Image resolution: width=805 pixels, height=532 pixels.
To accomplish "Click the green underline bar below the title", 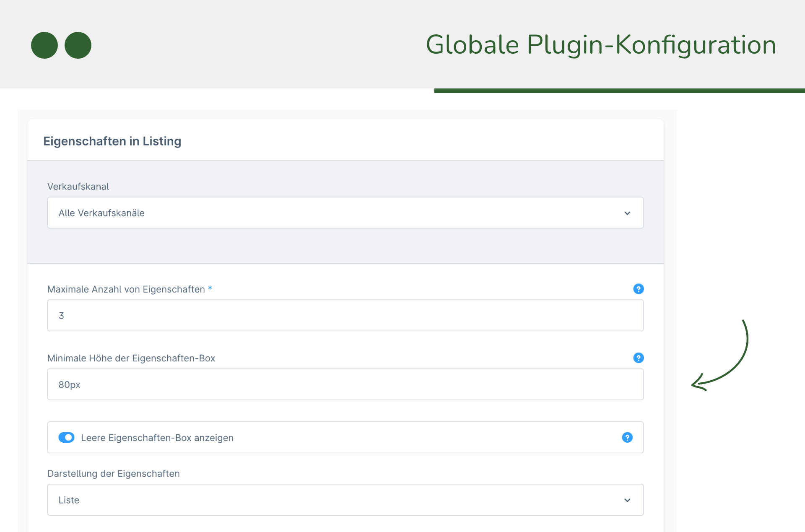I will pos(619,91).
